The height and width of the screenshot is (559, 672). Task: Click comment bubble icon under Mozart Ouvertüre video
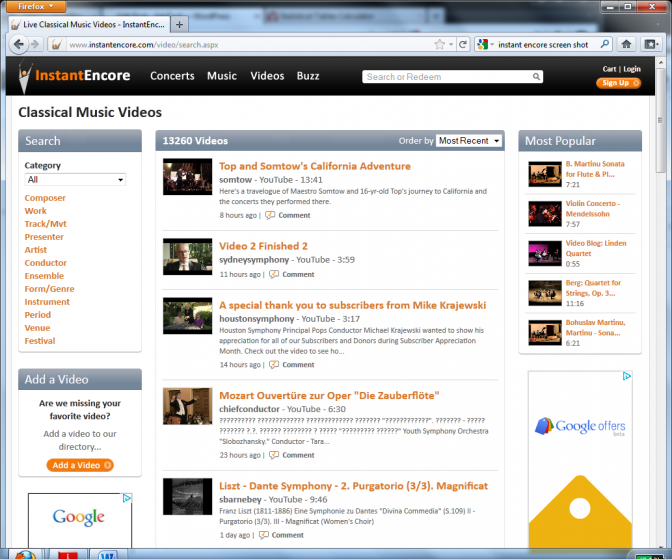(x=273, y=455)
